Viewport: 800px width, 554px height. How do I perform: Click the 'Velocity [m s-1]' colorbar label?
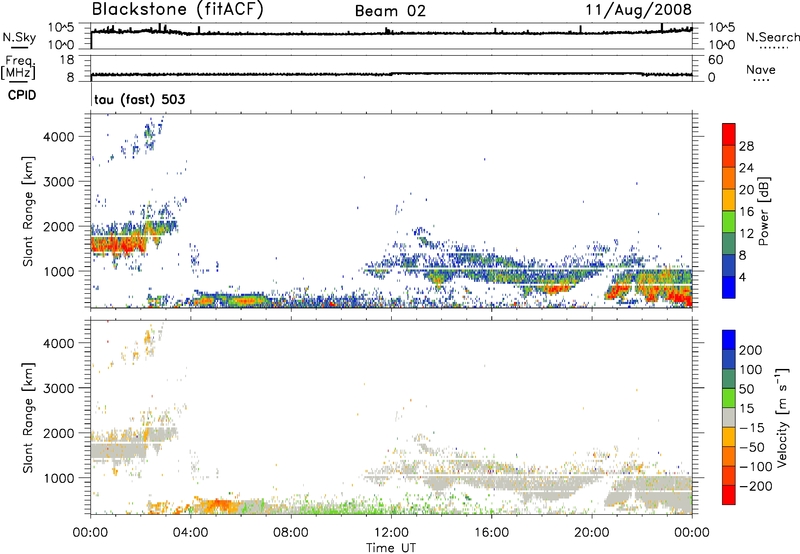point(782,417)
